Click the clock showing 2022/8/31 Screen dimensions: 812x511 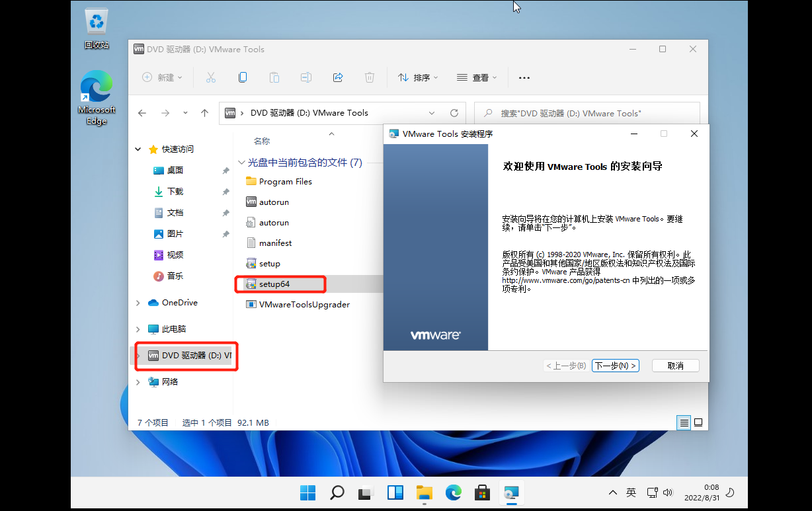[x=702, y=492]
